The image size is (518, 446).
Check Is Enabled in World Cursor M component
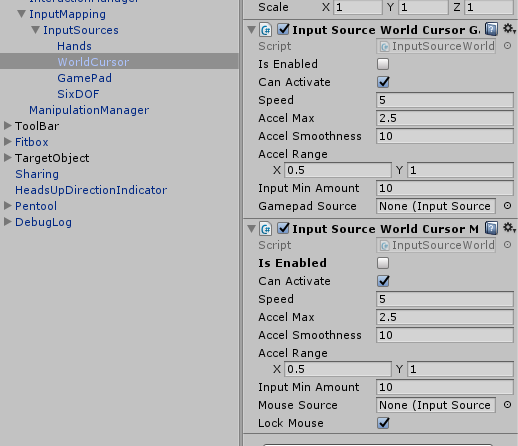(383, 263)
